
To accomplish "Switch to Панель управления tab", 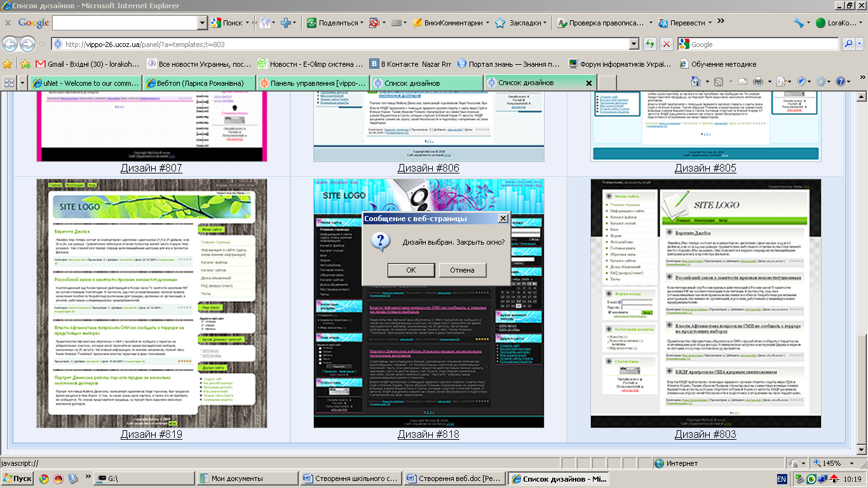I will coord(313,83).
